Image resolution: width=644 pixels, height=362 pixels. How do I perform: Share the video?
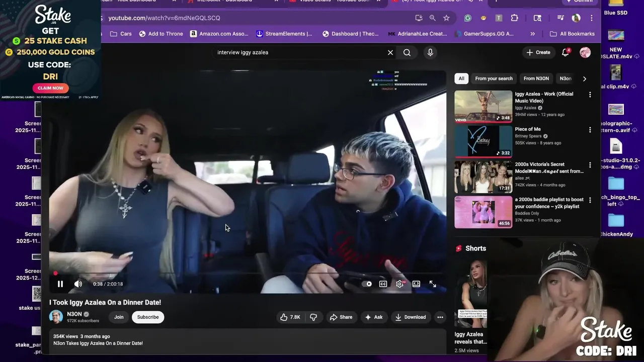pyautogui.click(x=341, y=317)
